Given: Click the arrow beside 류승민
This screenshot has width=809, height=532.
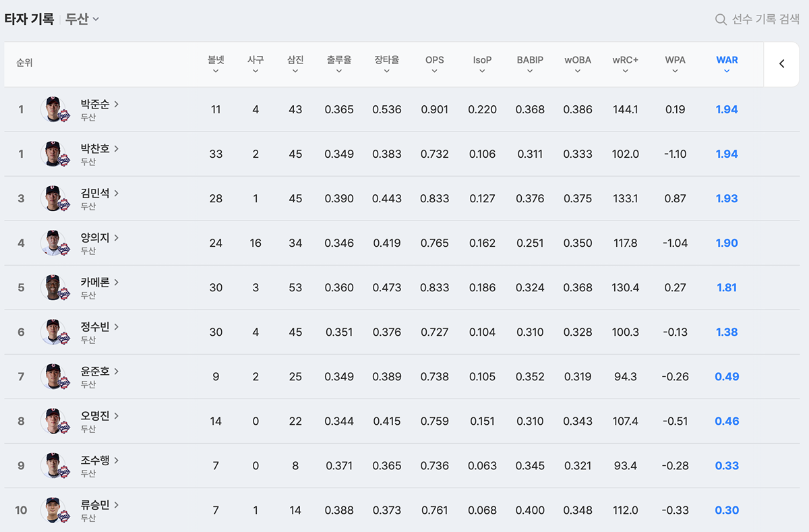Looking at the screenshot, I should pyautogui.click(x=117, y=504).
